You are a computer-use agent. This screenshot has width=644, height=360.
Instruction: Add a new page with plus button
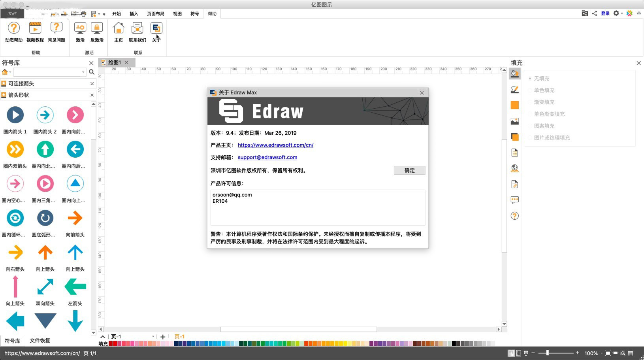[x=163, y=337]
